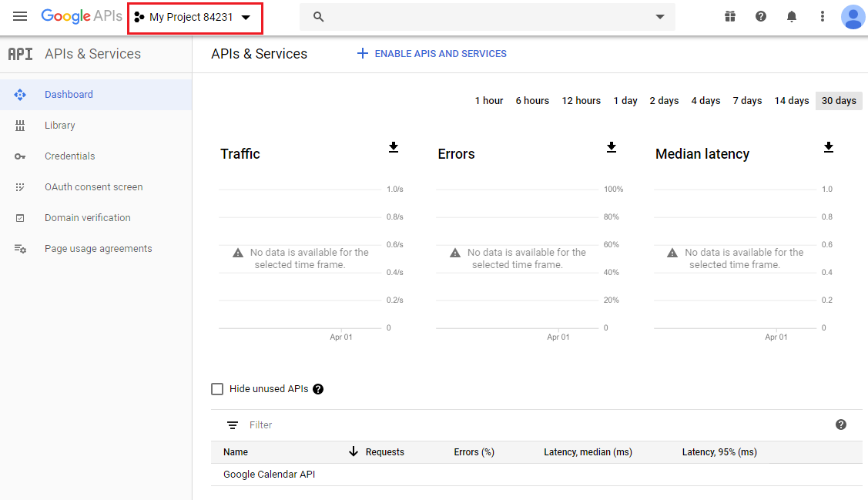The width and height of the screenshot is (868, 500).
Task: Select the 14 days time range
Action: pos(792,101)
